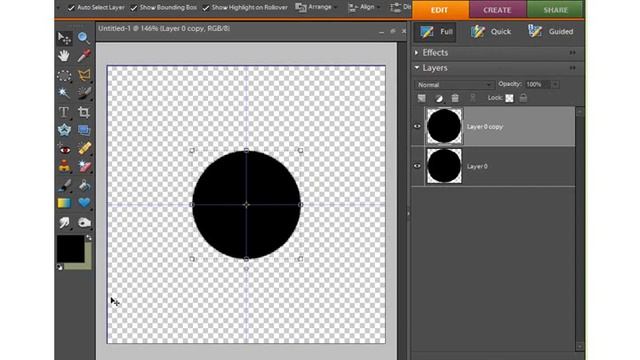Select the Spot Healing bandage tool

84,149
